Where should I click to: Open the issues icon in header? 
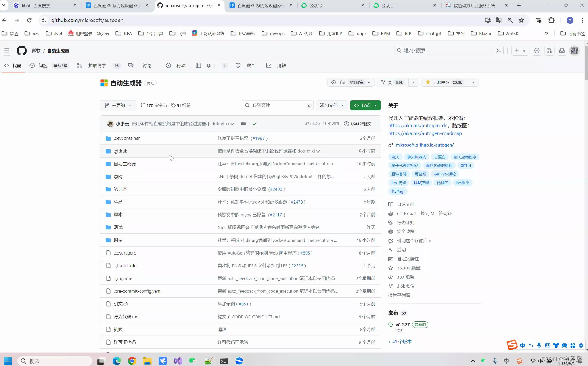tap(537, 50)
